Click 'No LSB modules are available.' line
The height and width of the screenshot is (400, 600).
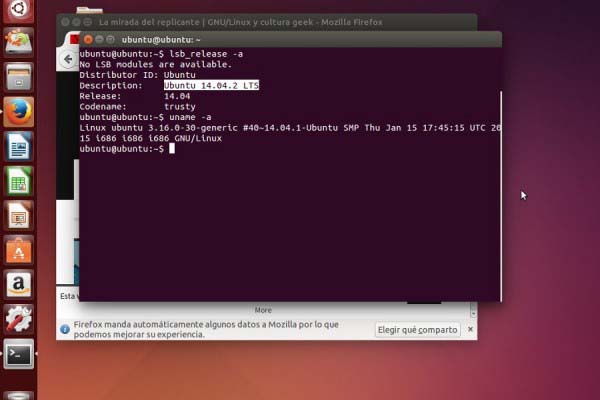coord(155,64)
